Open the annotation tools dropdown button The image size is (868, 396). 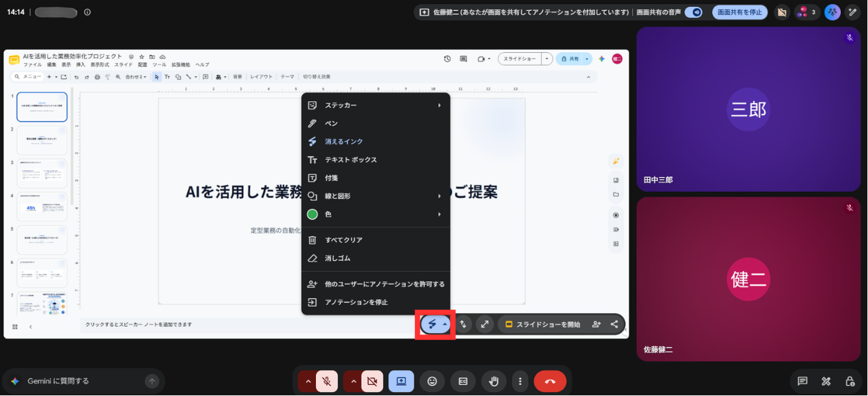436,324
